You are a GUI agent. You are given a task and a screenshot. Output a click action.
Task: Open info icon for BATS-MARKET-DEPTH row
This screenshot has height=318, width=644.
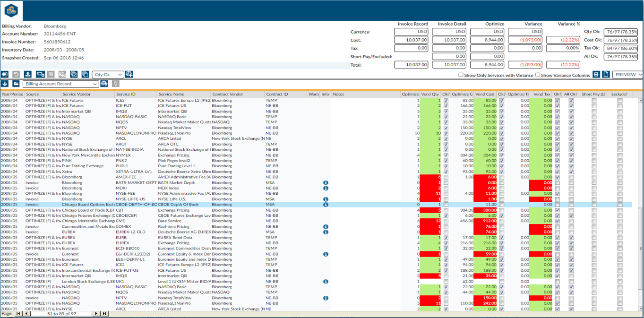[x=326, y=182]
